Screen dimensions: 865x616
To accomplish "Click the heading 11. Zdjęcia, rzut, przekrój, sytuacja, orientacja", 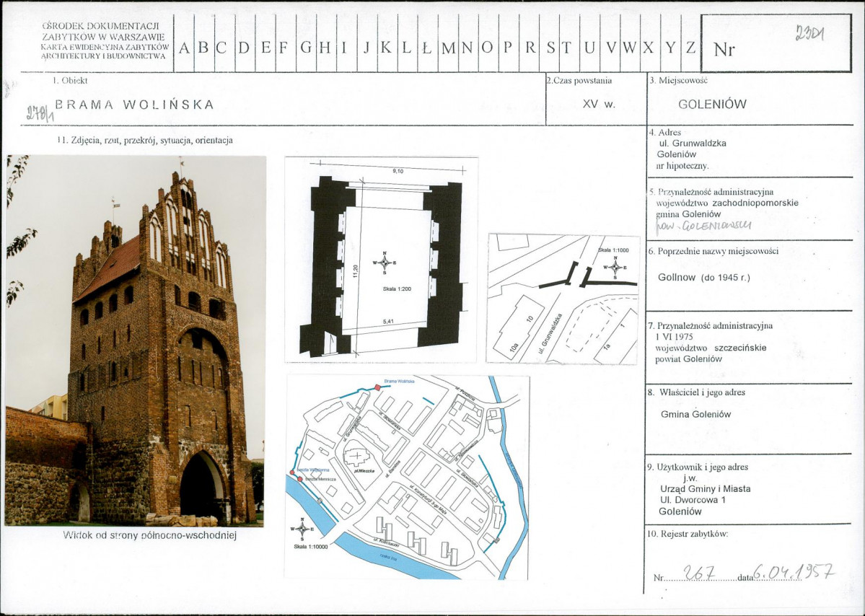I will click(x=144, y=141).
